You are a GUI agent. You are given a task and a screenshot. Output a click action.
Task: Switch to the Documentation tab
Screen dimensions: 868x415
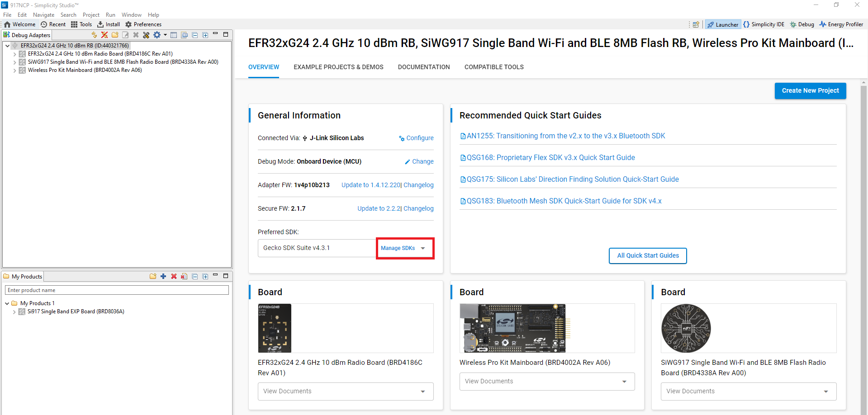click(x=424, y=67)
